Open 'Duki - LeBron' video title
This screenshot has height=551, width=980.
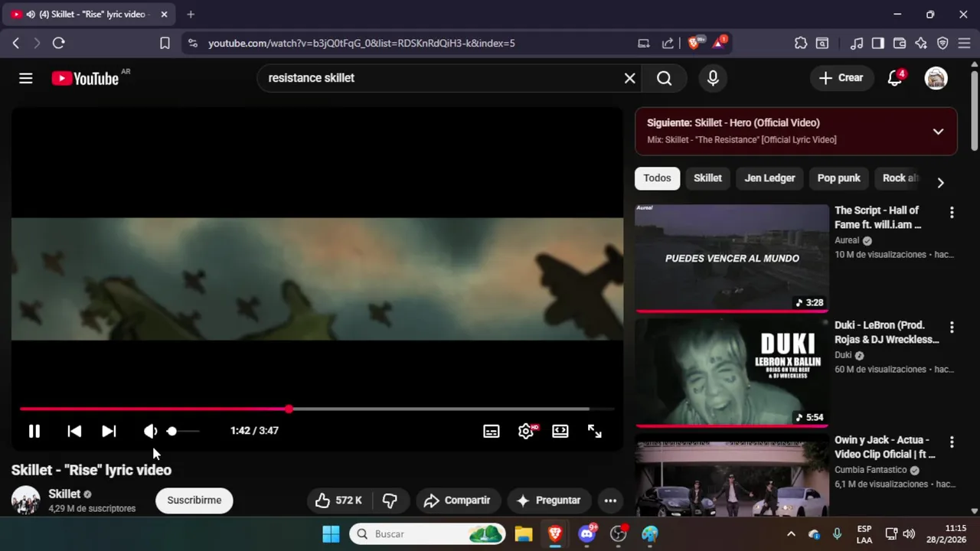click(887, 332)
